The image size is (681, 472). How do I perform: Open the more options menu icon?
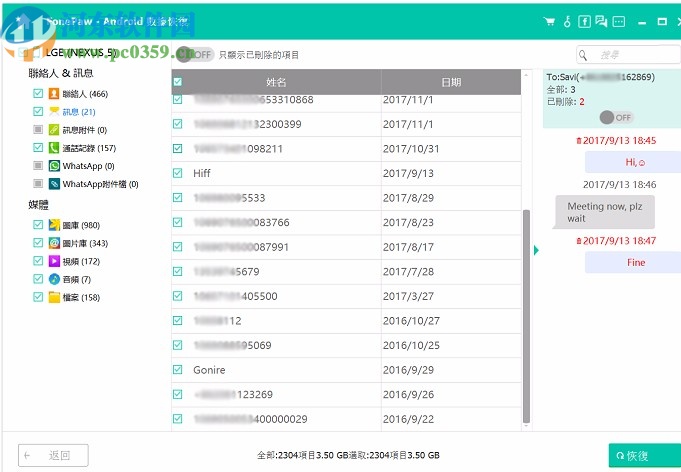619,21
